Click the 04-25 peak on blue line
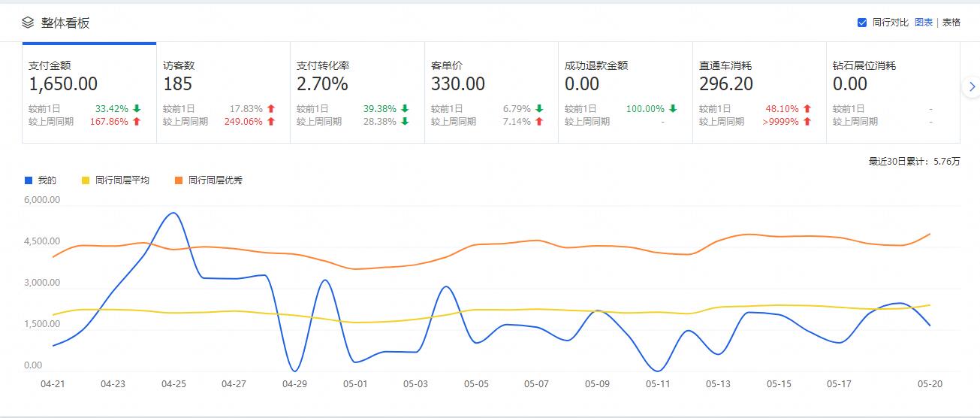This screenshot has height=418, width=980. click(x=173, y=213)
